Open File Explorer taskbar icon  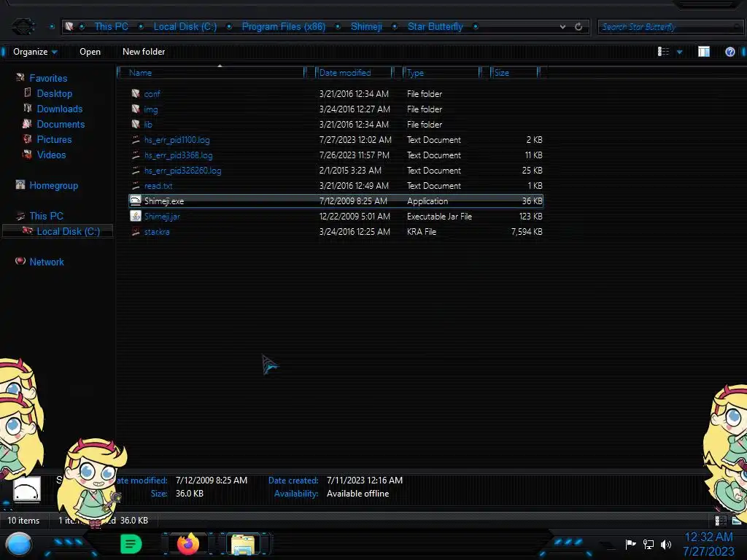(x=243, y=544)
